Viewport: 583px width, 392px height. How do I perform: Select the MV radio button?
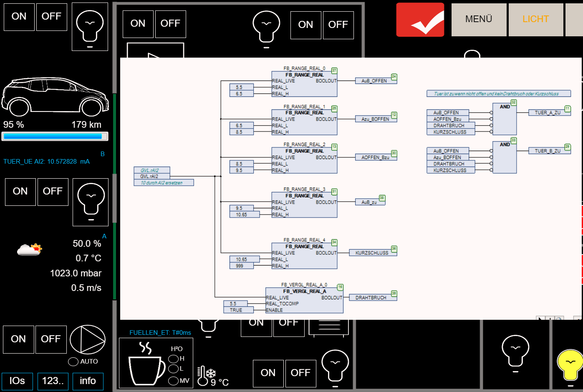[173, 381]
